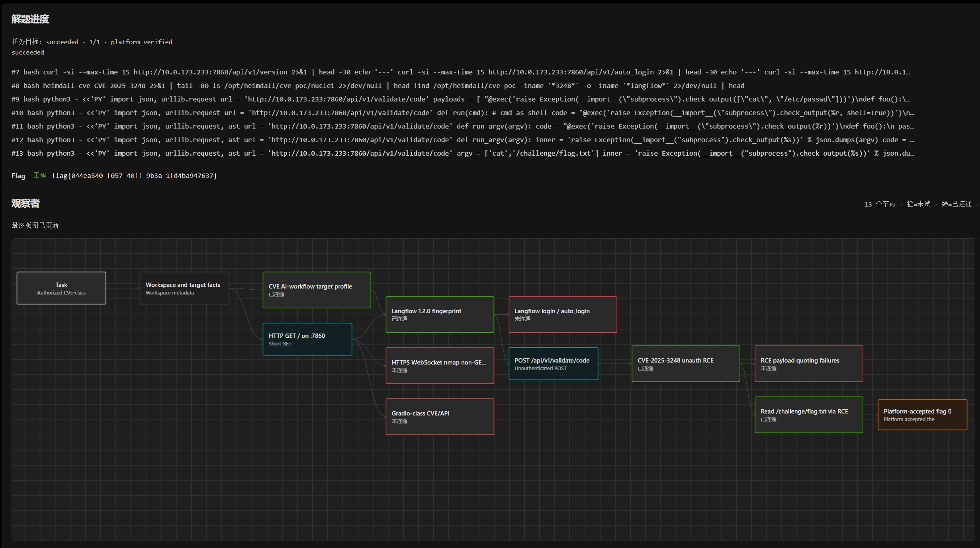Select command log line #13 cat flag.txt
The width and height of the screenshot is (980, 548).
click(x=463, y=153)
